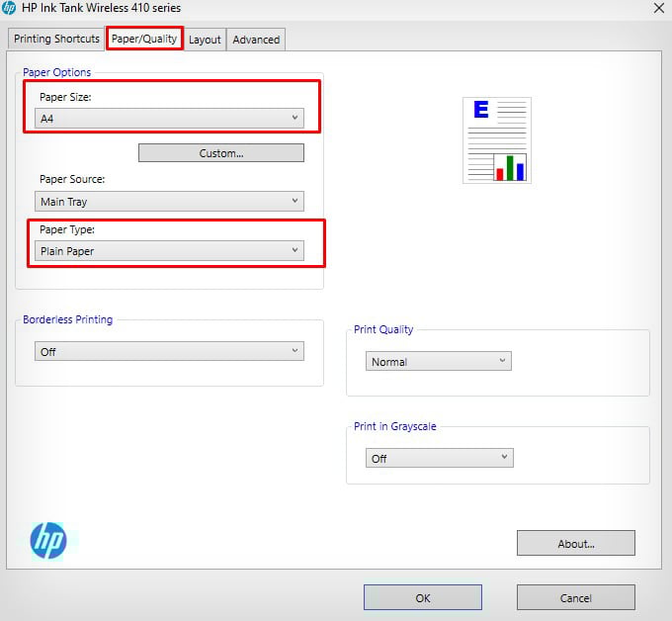Click the HP logo icon at bottom left
The width and height of the screenshot is (672, 621).
click(x=48, y=541)
